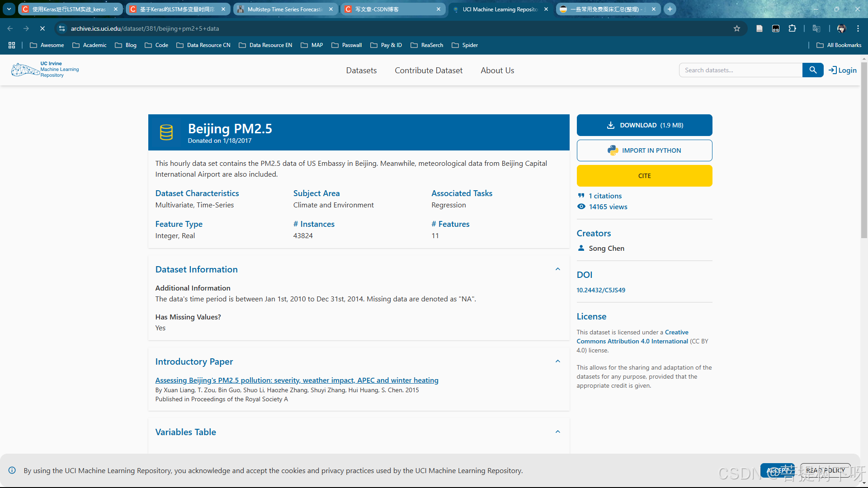This screenshot has width=868, height=488.
Task: Bookmark this page with star icon
Action: pos(737,28)
